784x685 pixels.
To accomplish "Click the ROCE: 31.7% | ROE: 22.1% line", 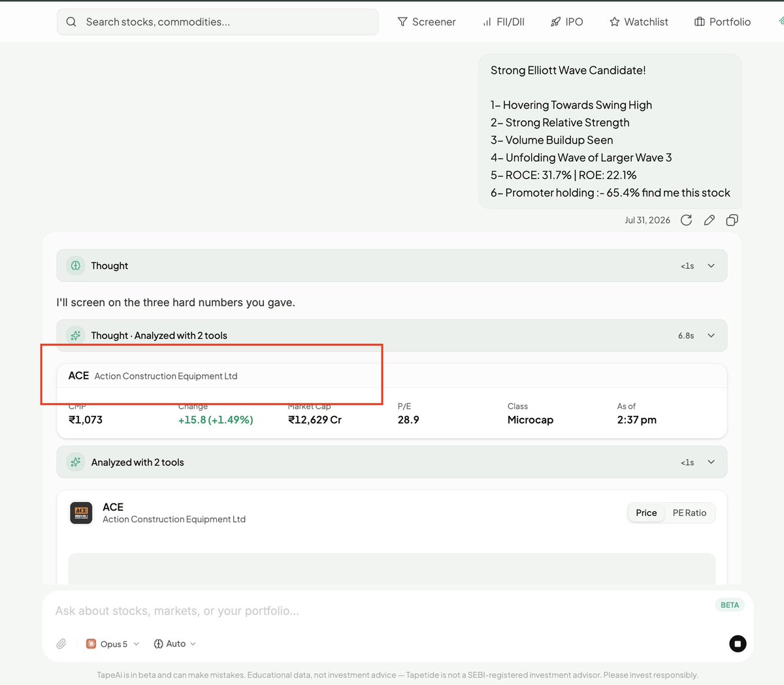I will (x=564, y=175).
